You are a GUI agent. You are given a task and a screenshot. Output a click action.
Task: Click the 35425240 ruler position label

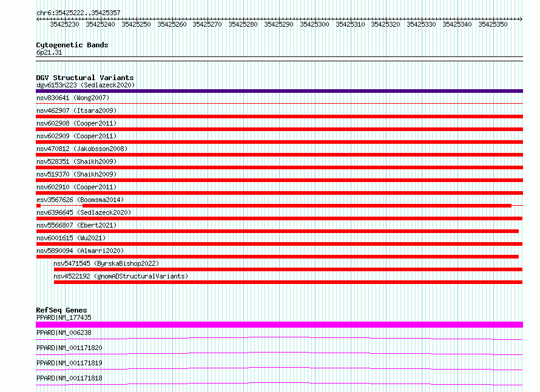[100, 24]
